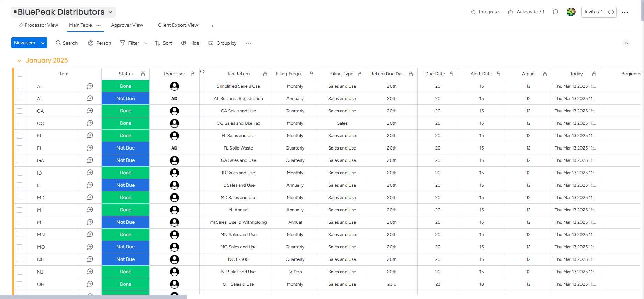Click the Invite / 1 button
Image resolution: width=644 pixels, height=299 pixels.
(x=594, y=12)
